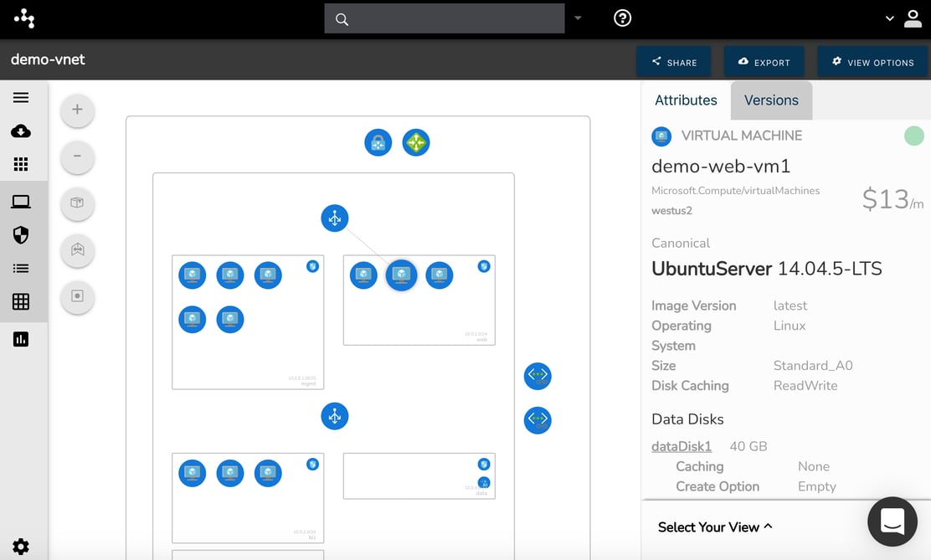This screenshot has height=560, width=931.
Task: Select the list view icon in the sidebar
Action: [x=23, y=268]
